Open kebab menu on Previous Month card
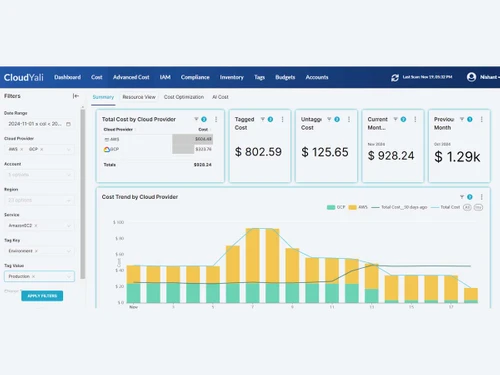Screen dimensions: 500x375 (482, 119)
